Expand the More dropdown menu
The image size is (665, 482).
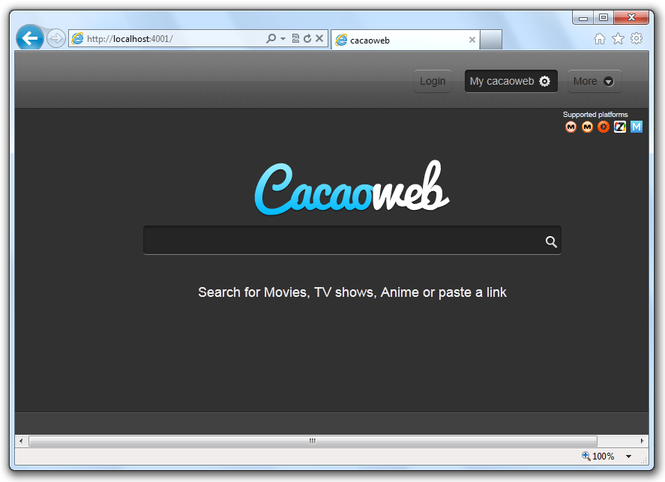coord(594,81)
